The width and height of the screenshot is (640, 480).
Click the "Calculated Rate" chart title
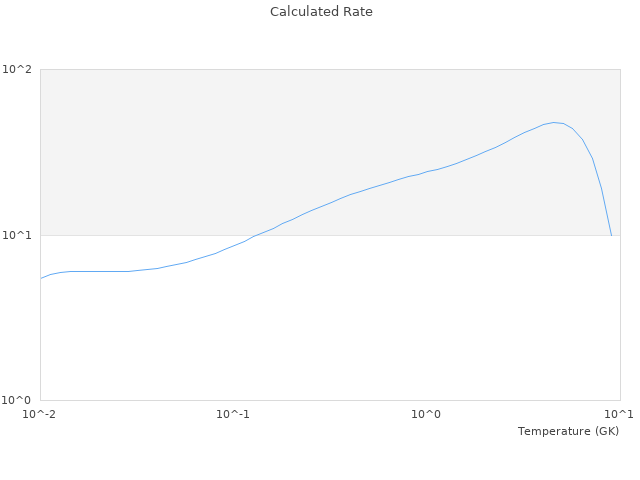click(x=320, y=12)
